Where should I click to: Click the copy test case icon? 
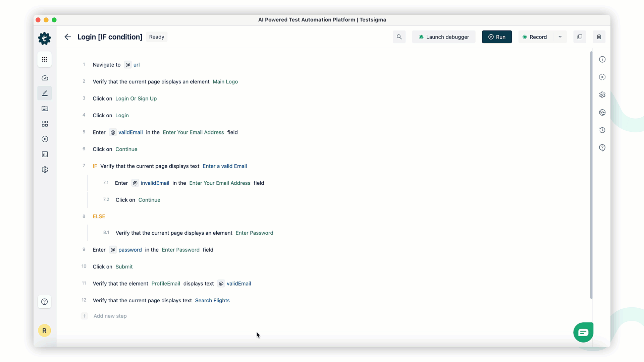point(580,37)
